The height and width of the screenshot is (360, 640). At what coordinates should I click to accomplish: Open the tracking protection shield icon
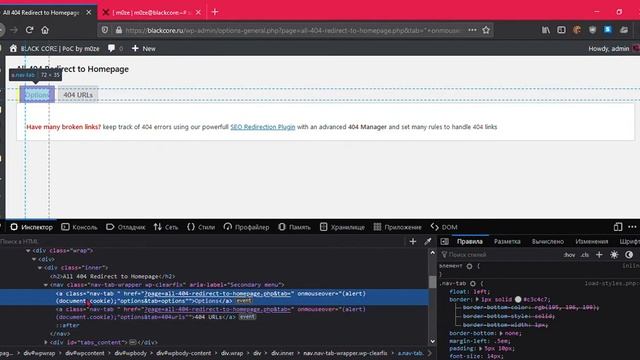coord(105,30)
